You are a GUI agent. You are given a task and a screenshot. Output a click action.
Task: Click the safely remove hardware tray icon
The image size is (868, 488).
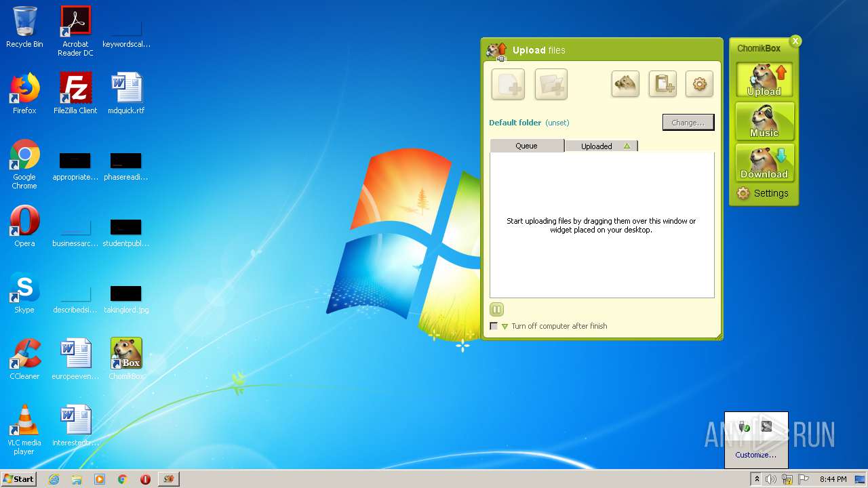(745, 426)
